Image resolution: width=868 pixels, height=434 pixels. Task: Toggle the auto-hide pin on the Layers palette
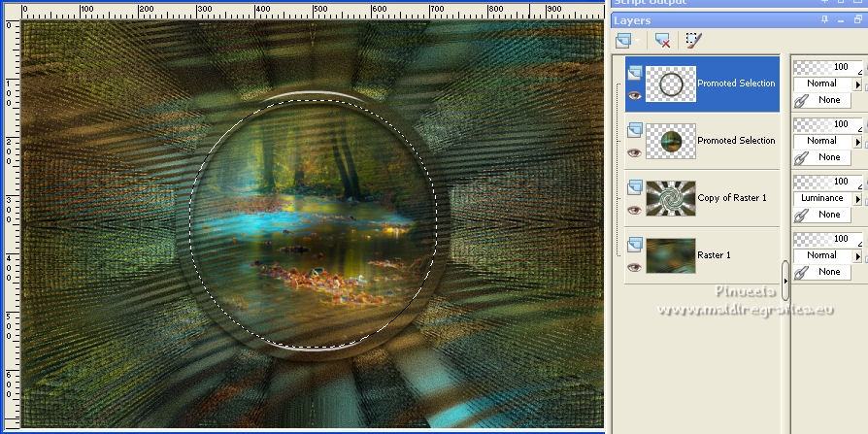(x=825, y=20)
